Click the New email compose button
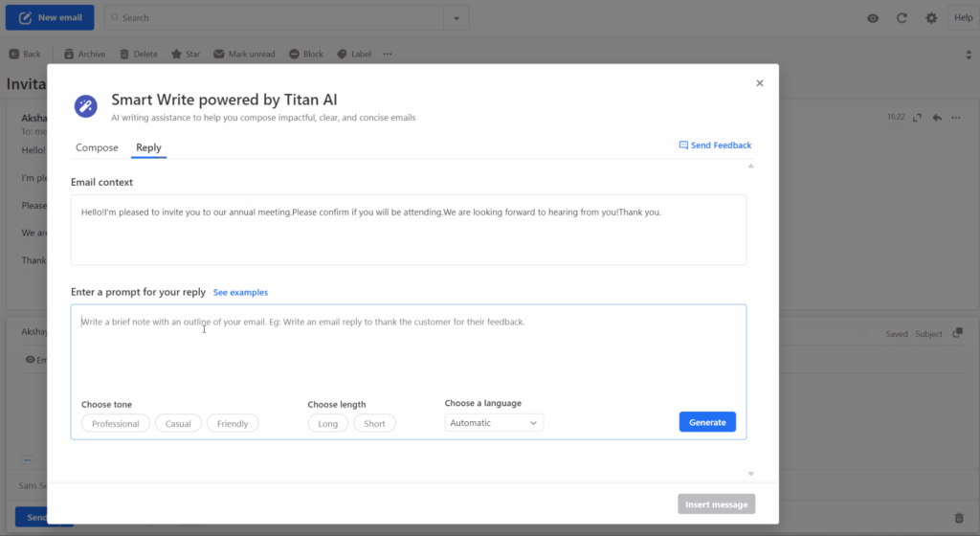The width and height of the screenshot is (980, 536). point(50,17)
